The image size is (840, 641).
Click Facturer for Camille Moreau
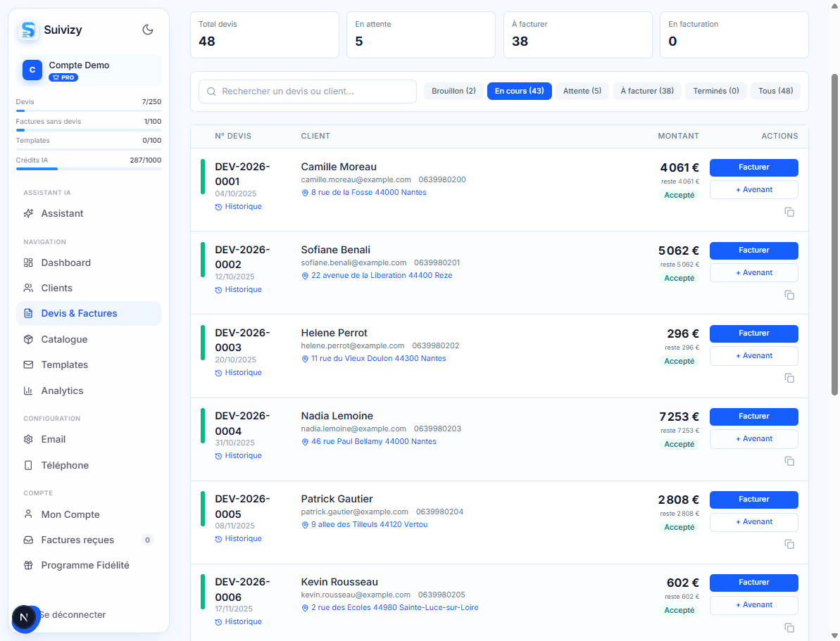coord(754,167)
